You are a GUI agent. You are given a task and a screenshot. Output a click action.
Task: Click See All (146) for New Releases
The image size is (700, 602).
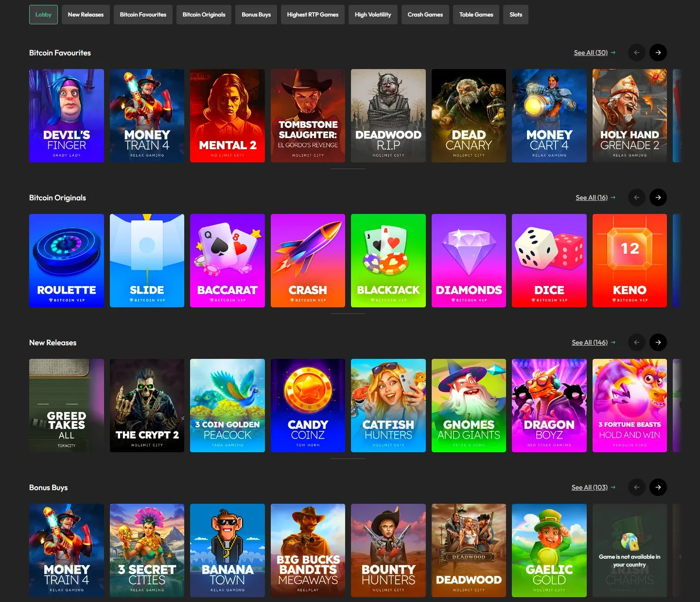pos(594,342)
